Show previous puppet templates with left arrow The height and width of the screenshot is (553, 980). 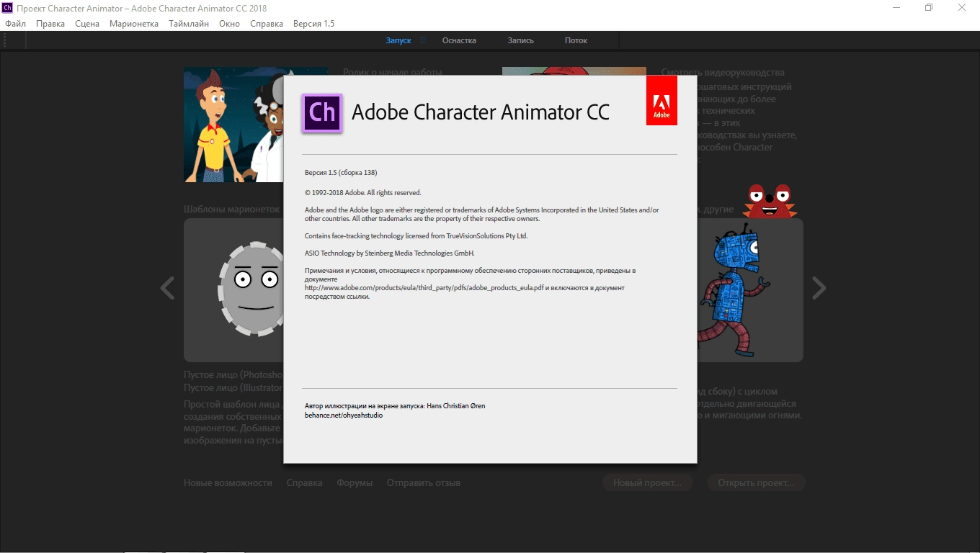[167, 288]
